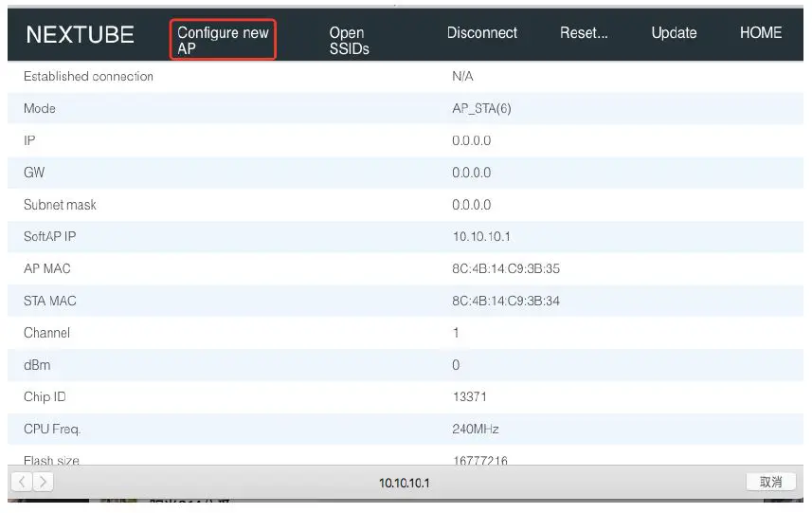Image resolution: width=812 pixels, height=513 pixels.
Task: Select the GW row label
Action: [34, 172]
